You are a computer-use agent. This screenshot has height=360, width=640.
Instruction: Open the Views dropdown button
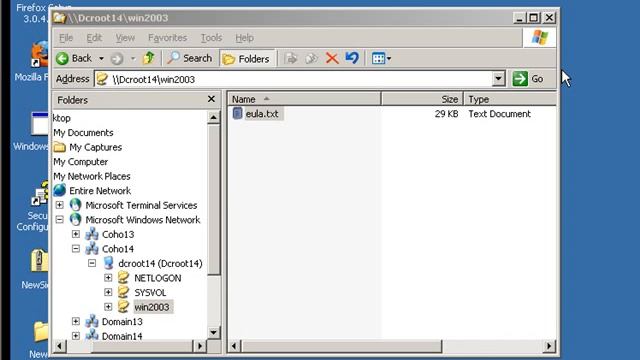click(381, 58)
